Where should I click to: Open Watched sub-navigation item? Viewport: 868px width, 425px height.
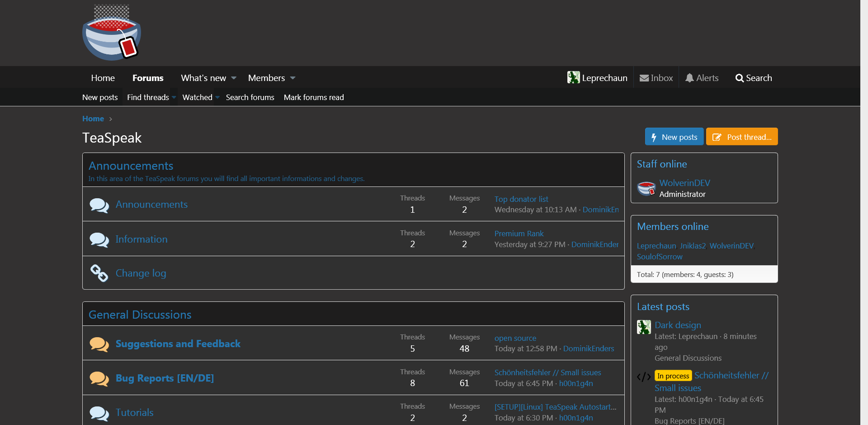(197, 97)
